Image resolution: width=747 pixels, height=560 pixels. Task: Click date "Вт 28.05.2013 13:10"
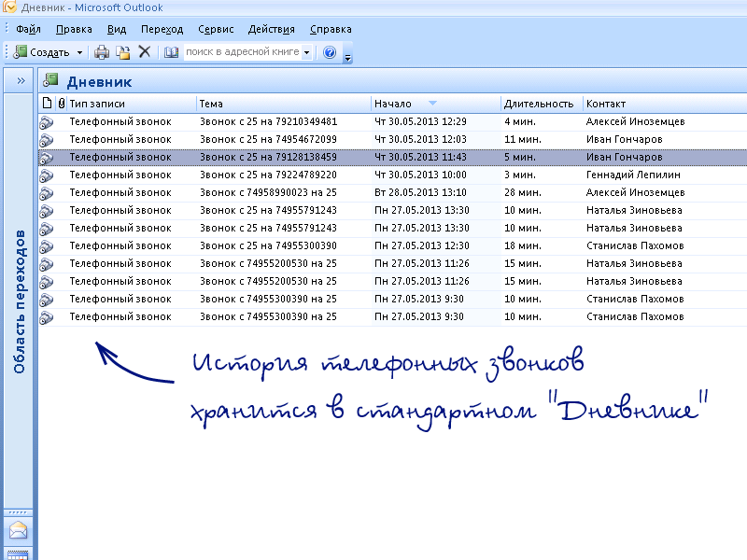pyautogui.click(x=420, y=192)
